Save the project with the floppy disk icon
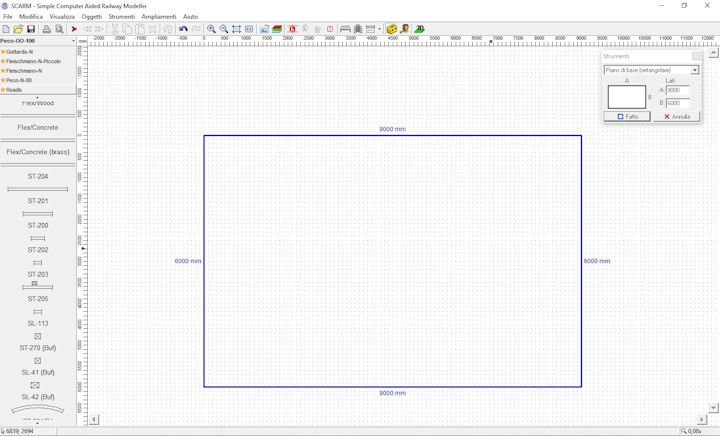The height and width of the screenshot is (436, 720). 32,29
